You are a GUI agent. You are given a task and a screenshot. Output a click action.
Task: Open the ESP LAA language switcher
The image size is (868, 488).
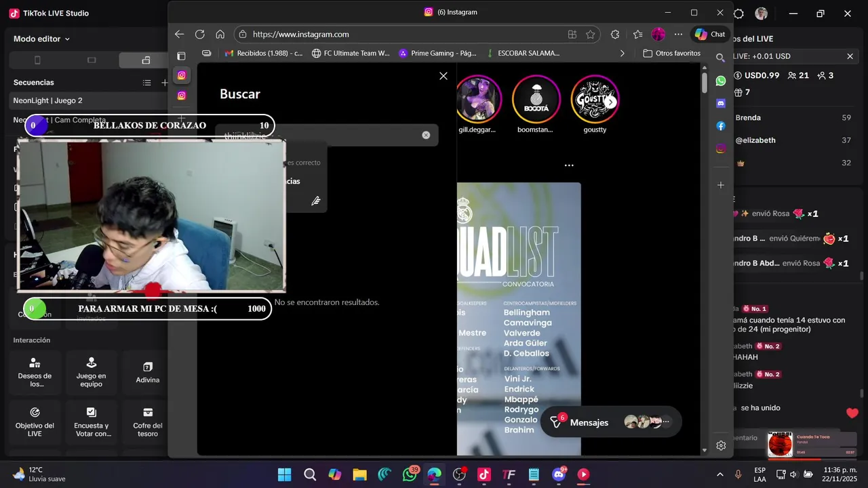(759, 474)
